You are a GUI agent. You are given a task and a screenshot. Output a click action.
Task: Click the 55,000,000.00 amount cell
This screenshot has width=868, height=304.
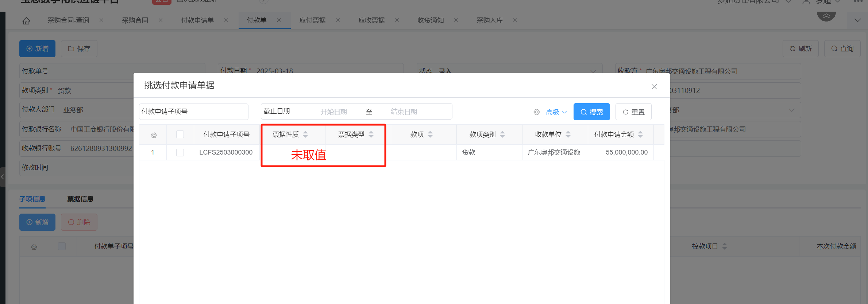click(621, 152)
